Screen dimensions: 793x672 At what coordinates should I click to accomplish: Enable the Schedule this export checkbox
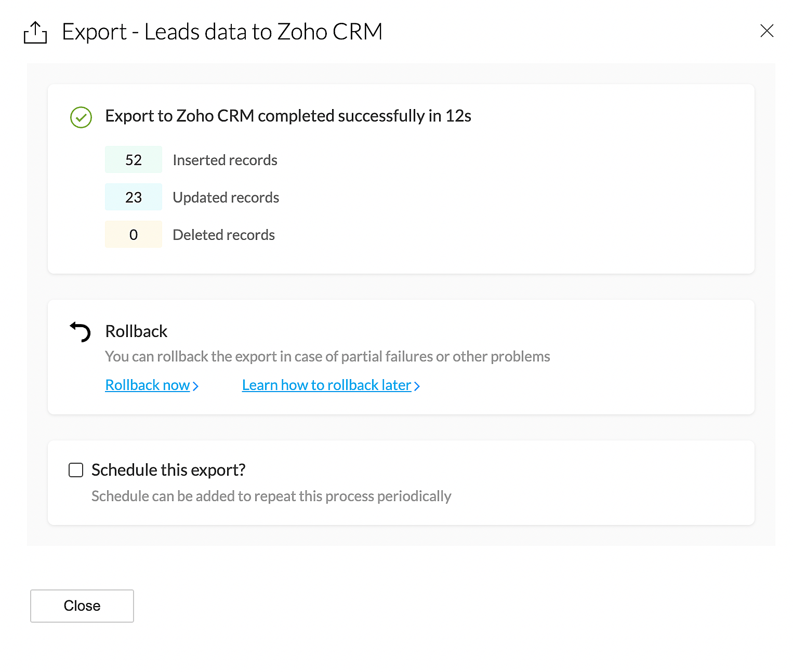pyautogui.click(x=76, y=470)
